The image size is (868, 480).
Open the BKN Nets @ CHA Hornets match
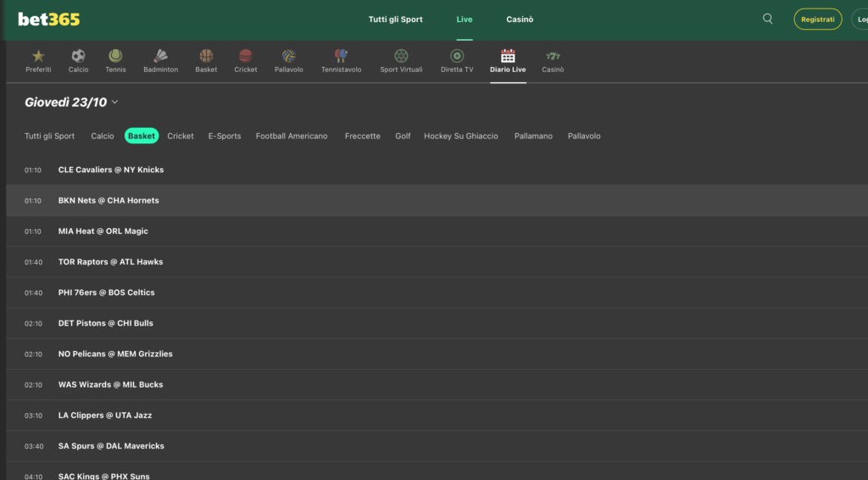[108, 201]
